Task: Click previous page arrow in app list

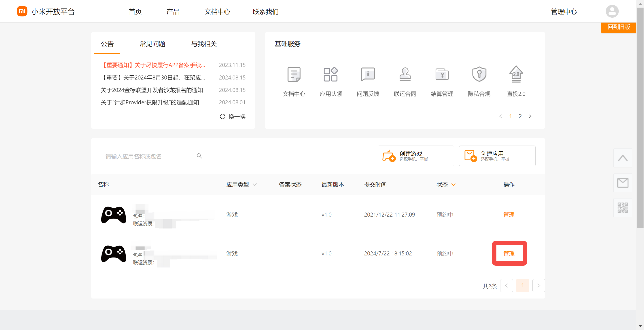Action: (506, 286)
